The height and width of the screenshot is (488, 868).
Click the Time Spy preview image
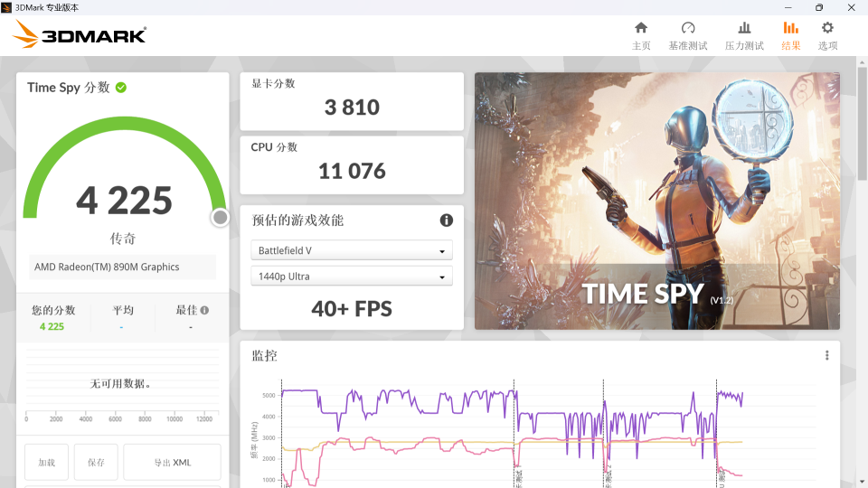657,201
